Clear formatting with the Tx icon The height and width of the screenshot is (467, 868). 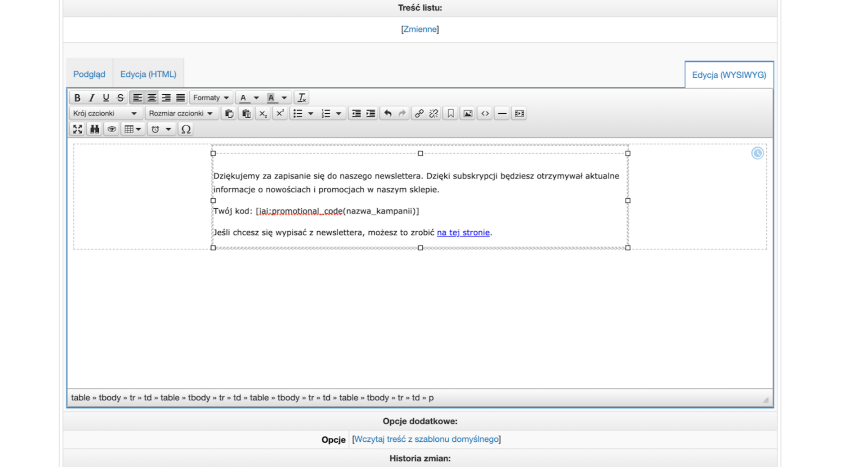click(302, 98)
